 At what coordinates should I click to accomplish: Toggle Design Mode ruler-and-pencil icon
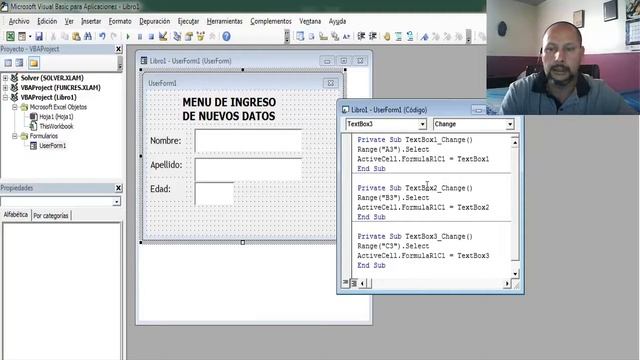[163, 36]
